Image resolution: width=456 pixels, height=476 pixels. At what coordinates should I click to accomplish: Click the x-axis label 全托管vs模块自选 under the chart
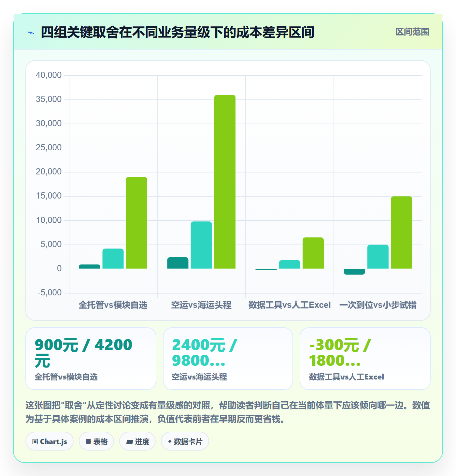pyautogui.click(x=113, y=305)
